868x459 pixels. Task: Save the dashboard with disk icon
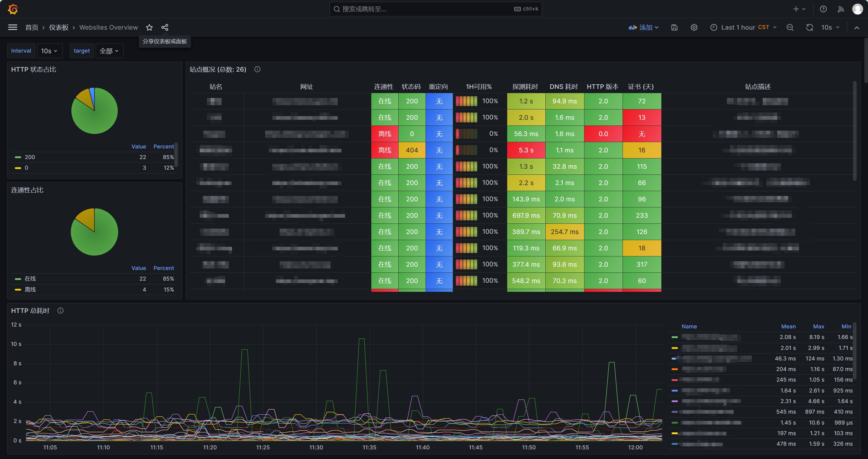coord(674,27)
